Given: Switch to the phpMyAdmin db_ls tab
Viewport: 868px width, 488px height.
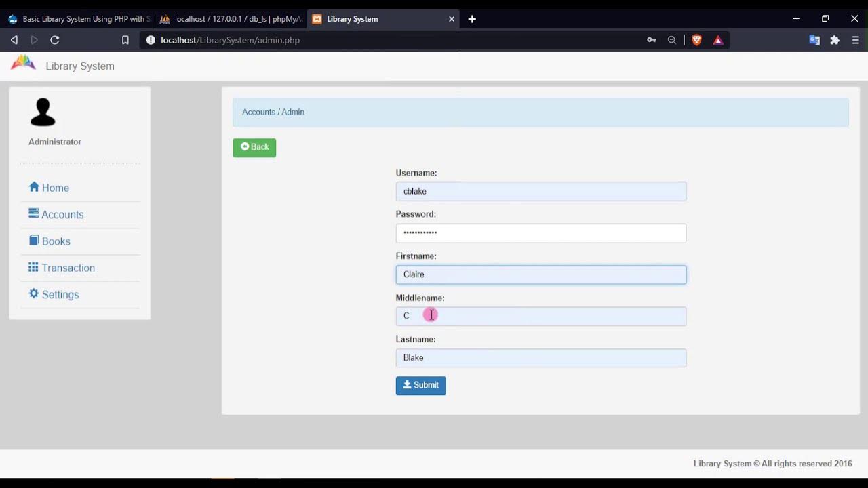Looking at the screenshot, I should coord(230,19).
